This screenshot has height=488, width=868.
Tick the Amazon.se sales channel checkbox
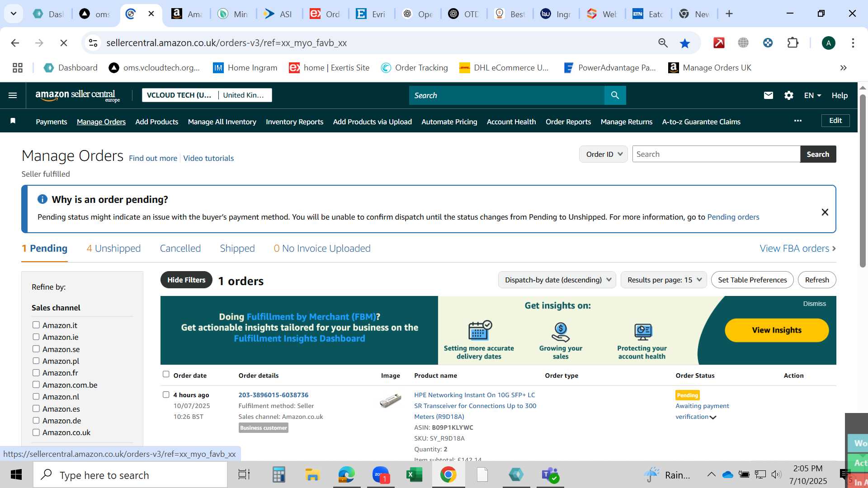click(x=36, y=349)
